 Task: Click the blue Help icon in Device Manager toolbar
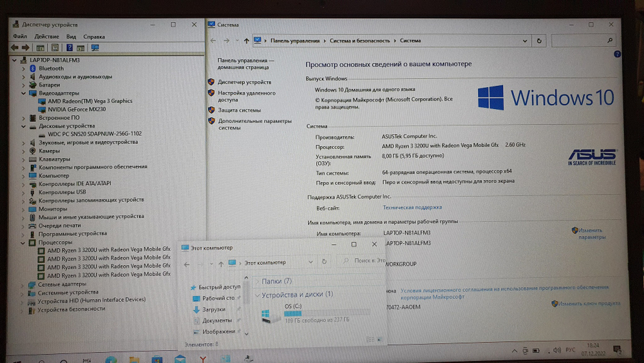[70, 48]
